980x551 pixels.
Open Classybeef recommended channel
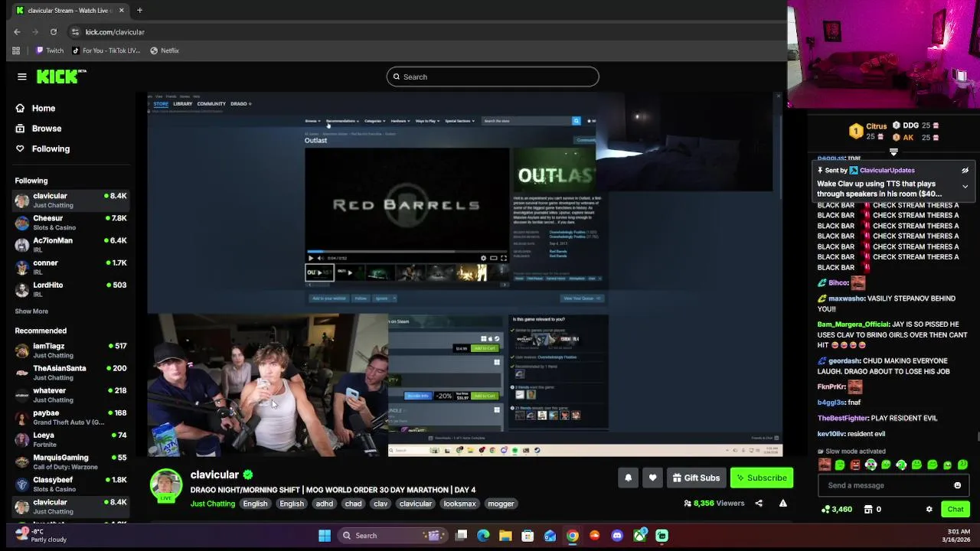70,484
